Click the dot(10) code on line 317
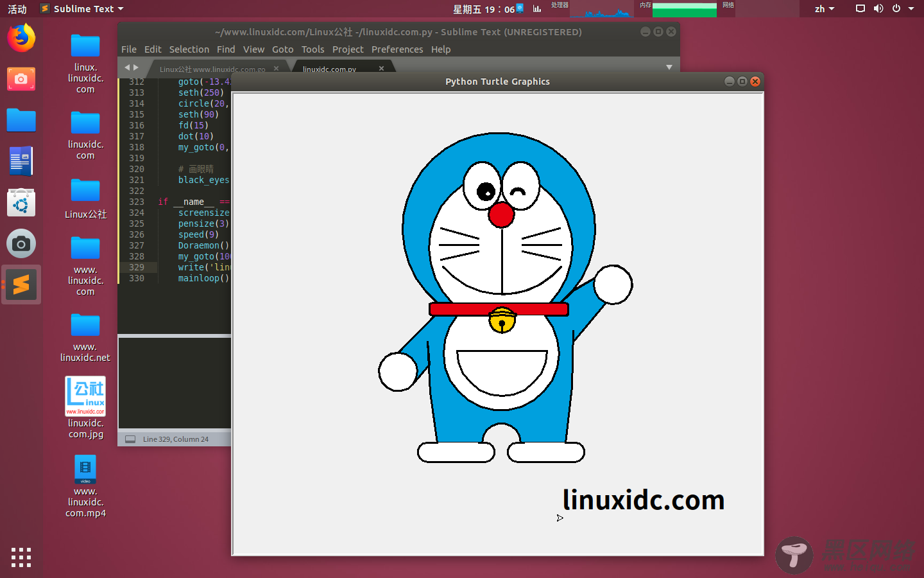This screenshot has width=924, height=578. (x=196, y=136)
